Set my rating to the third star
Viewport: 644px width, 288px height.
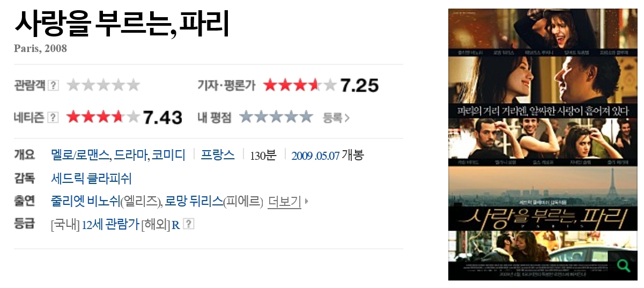pyautogui.click(x=276, y=116)
